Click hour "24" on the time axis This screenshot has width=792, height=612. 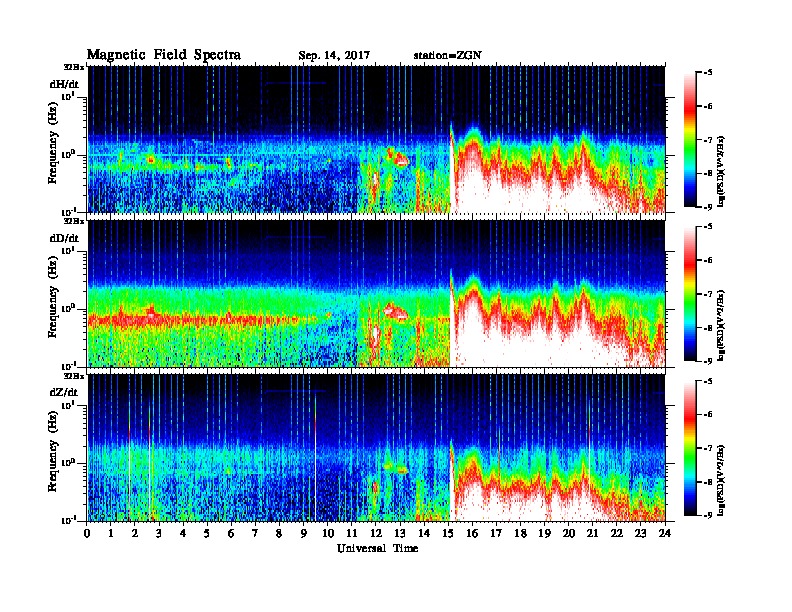tap(665, 533)
